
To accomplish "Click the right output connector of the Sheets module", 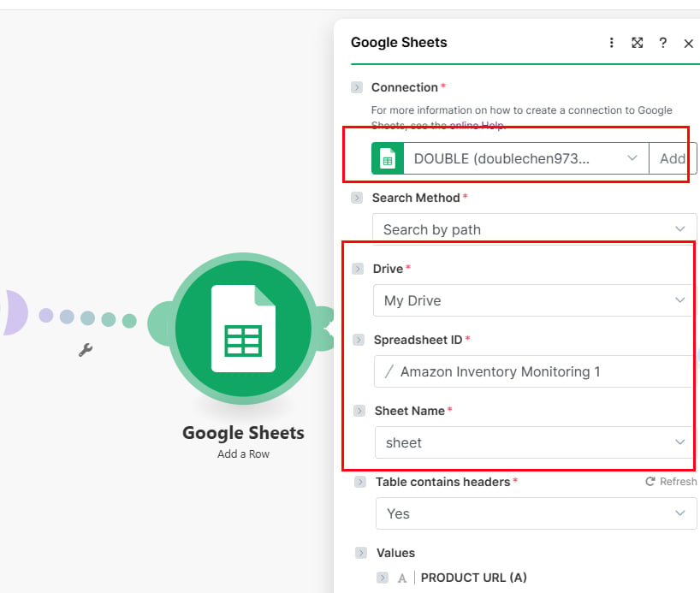I will coord(325,329).
